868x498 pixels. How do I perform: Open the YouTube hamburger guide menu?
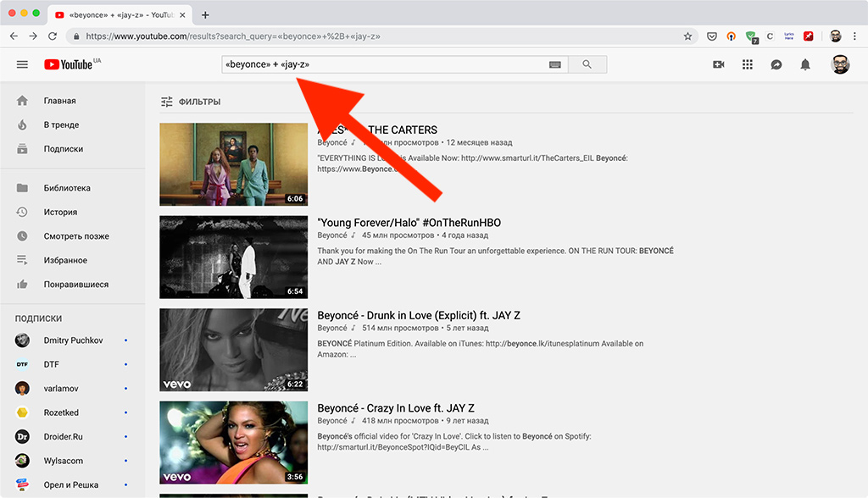[22, 64]
